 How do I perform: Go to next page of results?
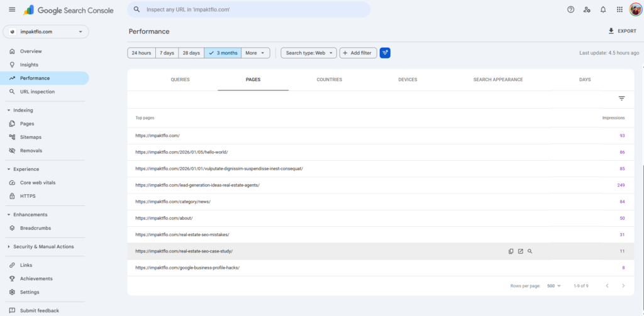pos(623,286)
